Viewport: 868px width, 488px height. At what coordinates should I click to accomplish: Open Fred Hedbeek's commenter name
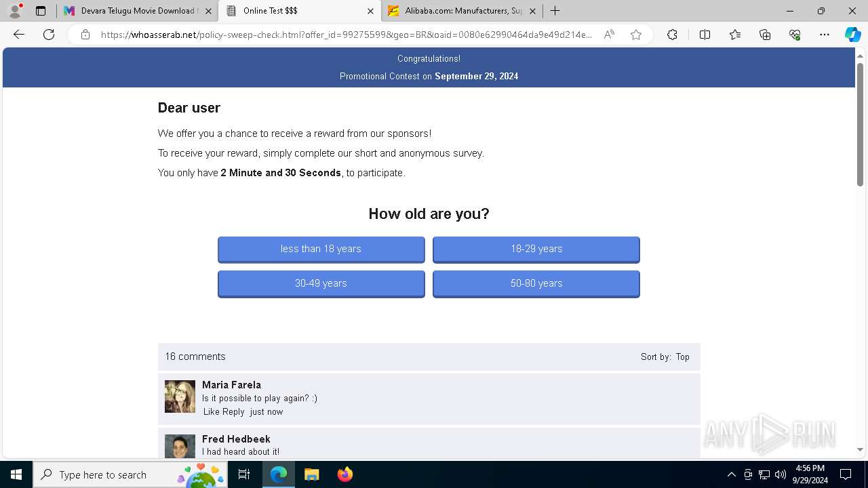pyautogui.click(x=236, y=439)
